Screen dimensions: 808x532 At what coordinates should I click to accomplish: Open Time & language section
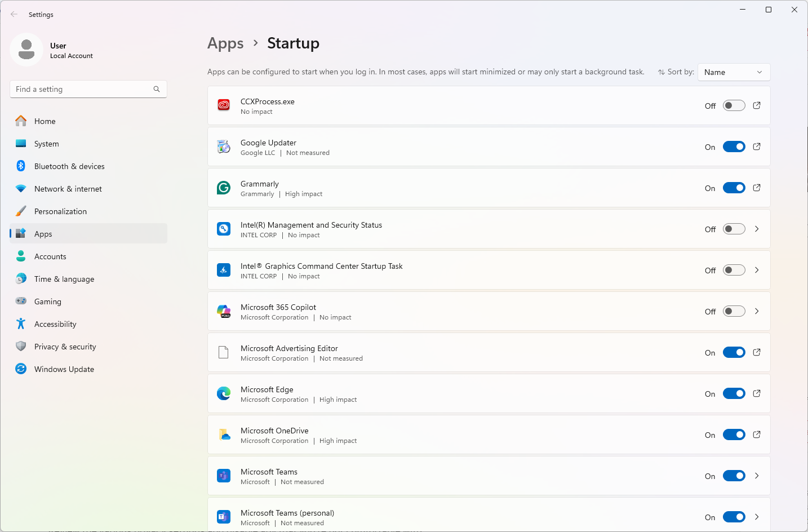point(88,279)
